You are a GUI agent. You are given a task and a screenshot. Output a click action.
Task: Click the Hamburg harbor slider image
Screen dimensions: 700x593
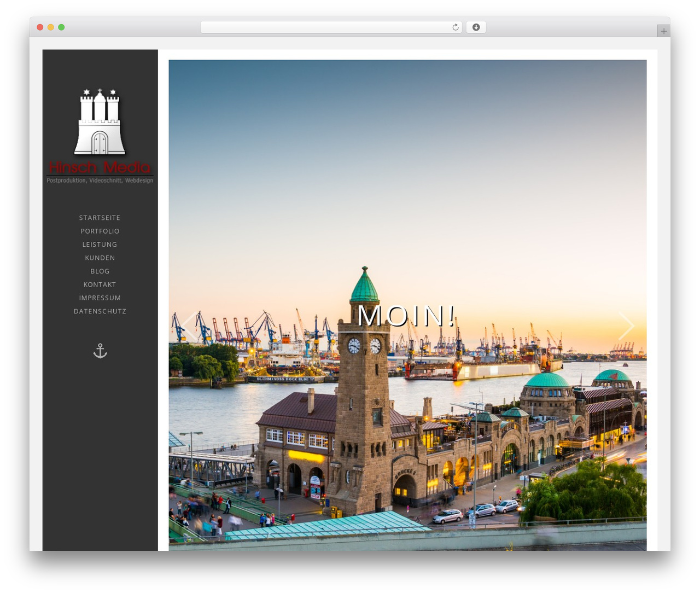pos(407,305)
